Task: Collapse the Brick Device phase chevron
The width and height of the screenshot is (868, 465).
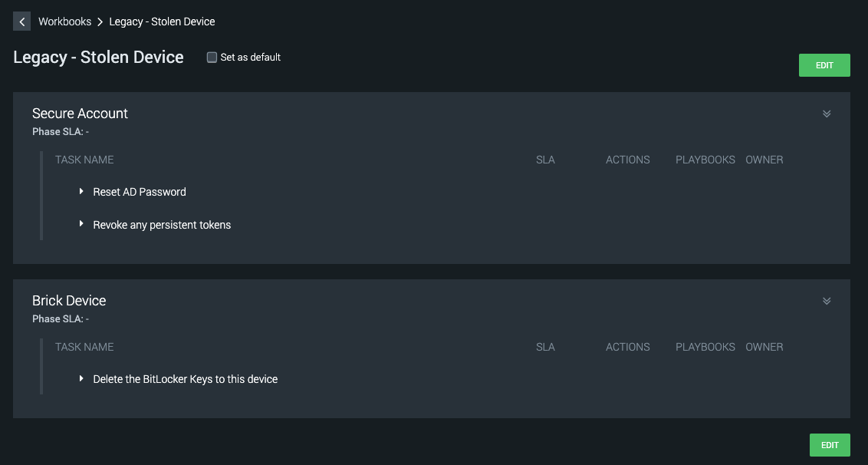Action: pyautogui.click(x=827, y=301)
